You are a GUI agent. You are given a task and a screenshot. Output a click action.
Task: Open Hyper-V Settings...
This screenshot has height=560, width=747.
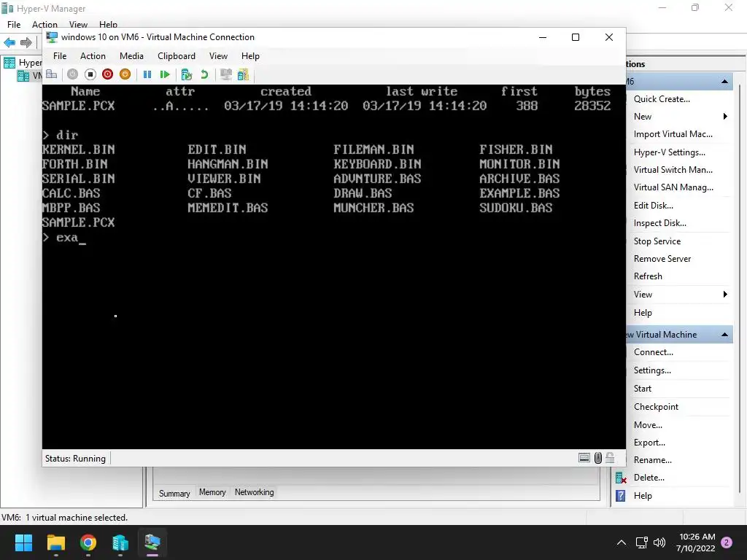click(x=670, y=152)
